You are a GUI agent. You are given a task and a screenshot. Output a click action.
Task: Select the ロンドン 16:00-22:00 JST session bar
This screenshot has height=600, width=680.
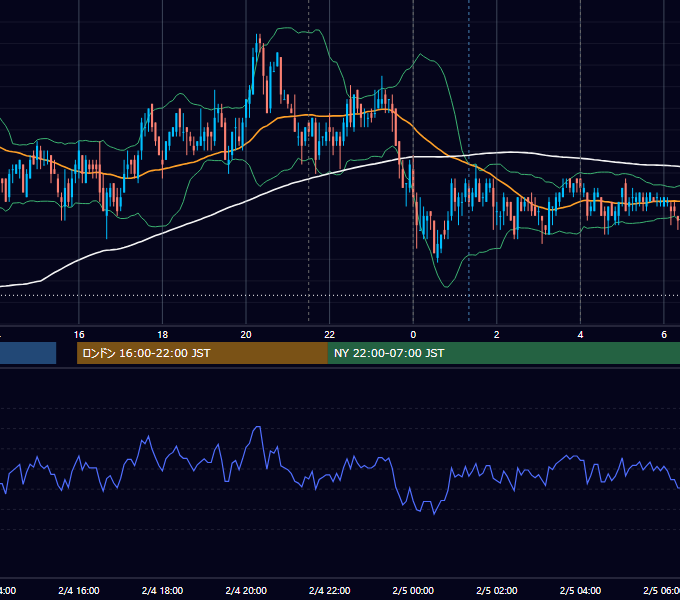tap(202, 353)
